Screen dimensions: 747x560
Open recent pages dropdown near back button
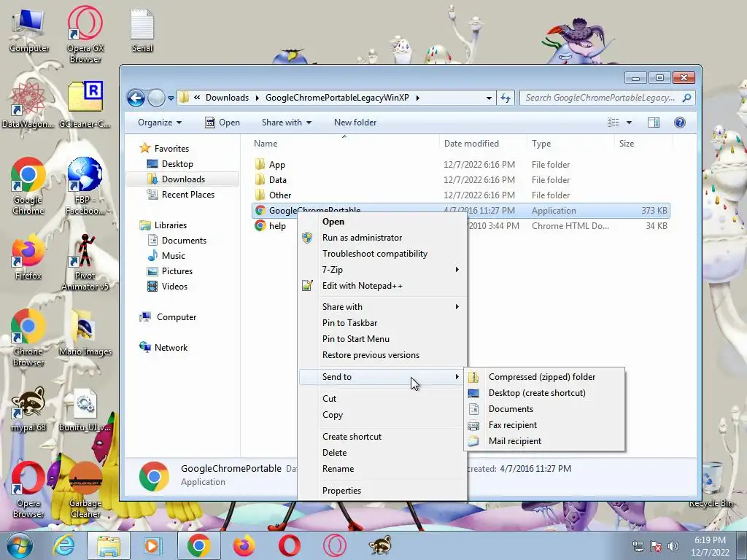coord(171,98)
